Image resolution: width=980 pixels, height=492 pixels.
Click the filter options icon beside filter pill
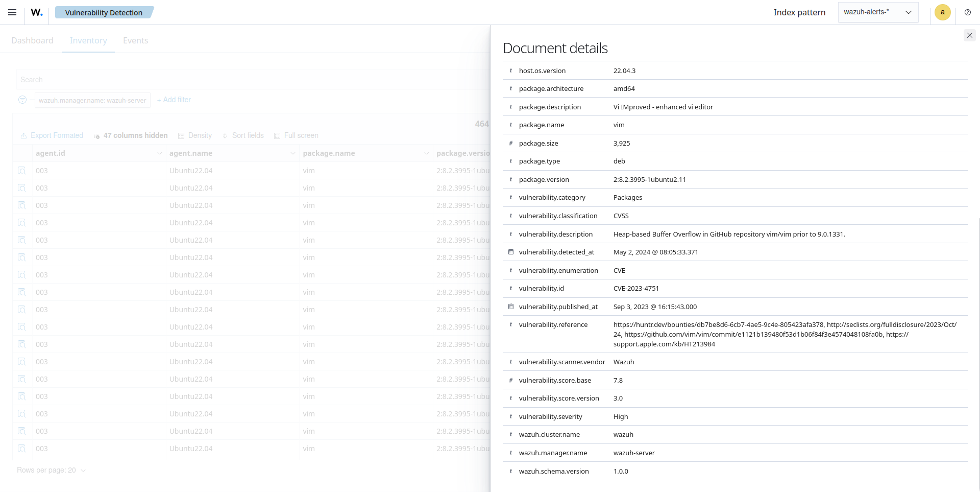[22, 100]
